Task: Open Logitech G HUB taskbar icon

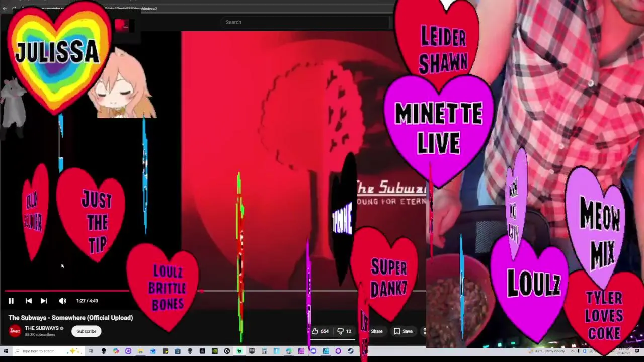Action: [227, 351]
